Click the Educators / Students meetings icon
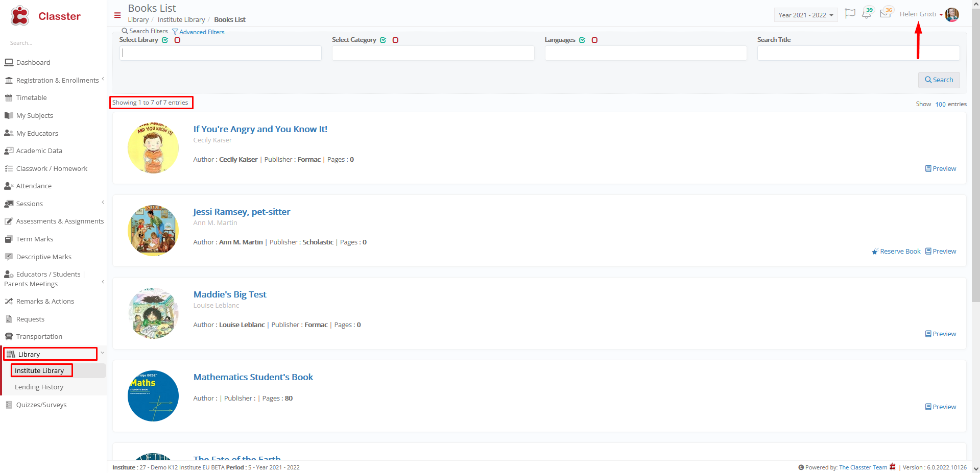Image resolution: width=980 pixels, height=473 pixels. (x=9, y=275)
